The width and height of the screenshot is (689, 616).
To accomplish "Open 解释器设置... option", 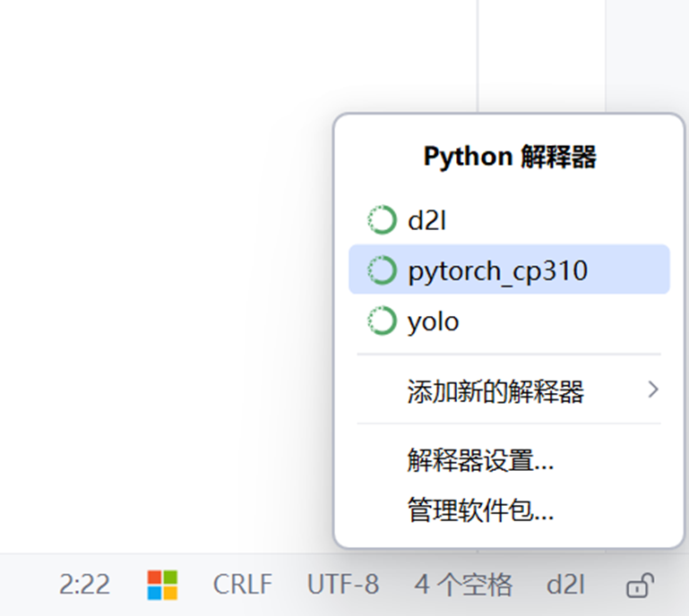I will [509, 459].
